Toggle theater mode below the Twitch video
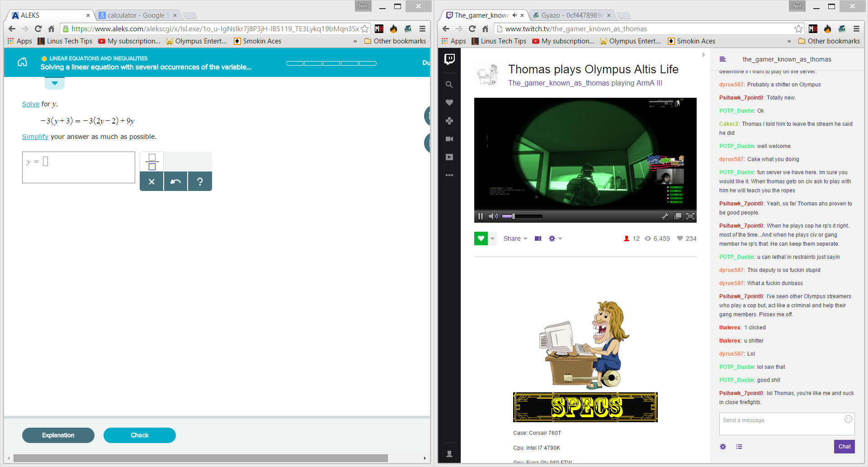The image size is (868, 467). pyautogui.click(x=538, y=238)
